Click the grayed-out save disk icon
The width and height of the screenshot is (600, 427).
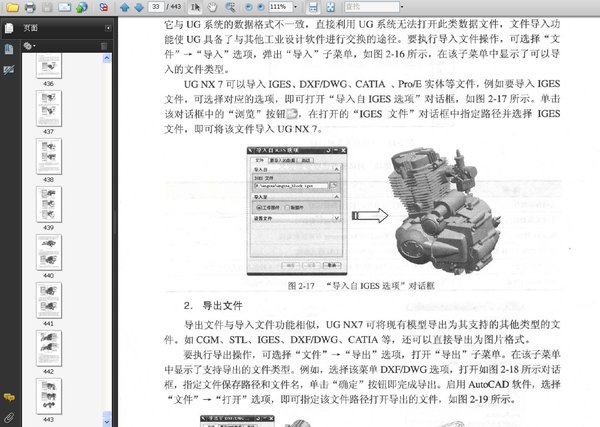(47, 7)
